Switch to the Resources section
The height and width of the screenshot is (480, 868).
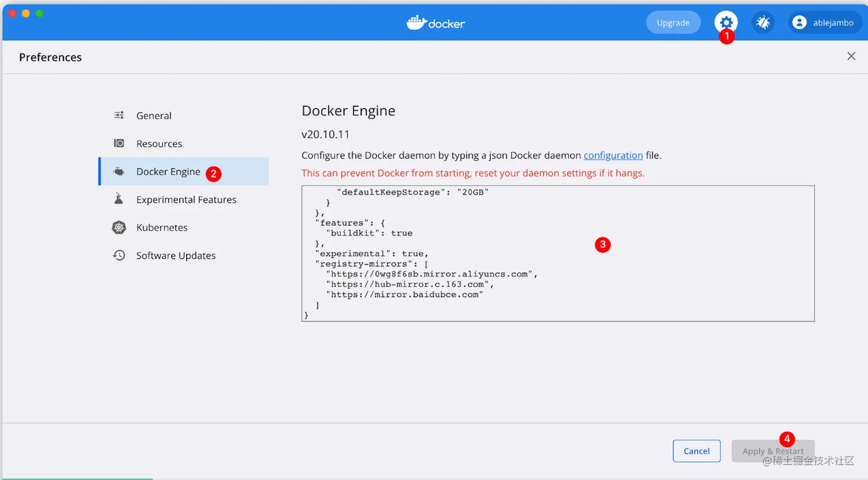pyautogui.click(x=184, y=143)
